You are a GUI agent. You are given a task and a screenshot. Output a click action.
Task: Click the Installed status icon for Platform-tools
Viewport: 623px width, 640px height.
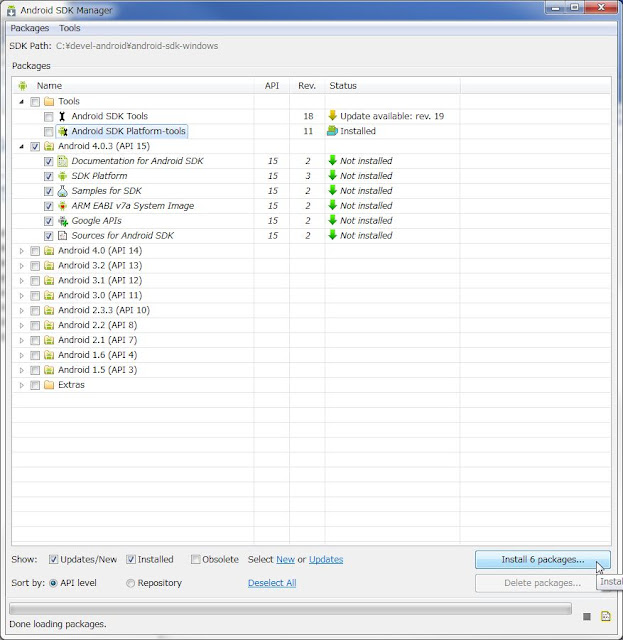pos(332,131)
